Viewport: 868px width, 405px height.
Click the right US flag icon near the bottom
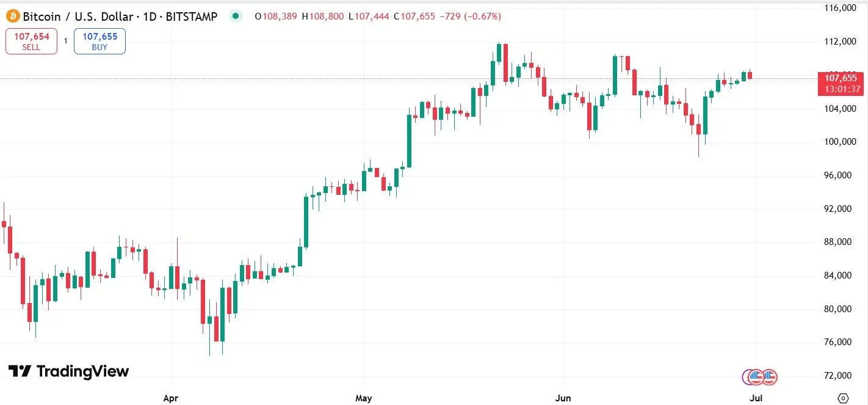tap(769, 378)
